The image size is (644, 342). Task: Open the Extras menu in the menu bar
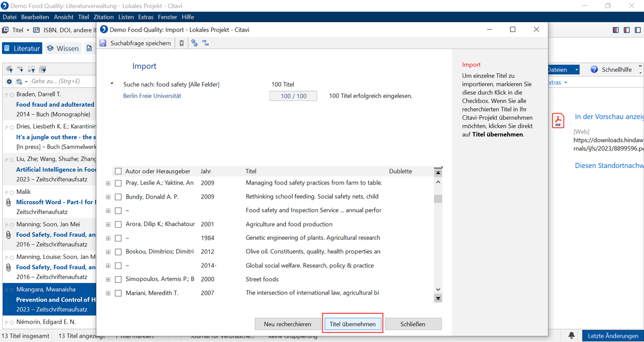tap(146, 17)
